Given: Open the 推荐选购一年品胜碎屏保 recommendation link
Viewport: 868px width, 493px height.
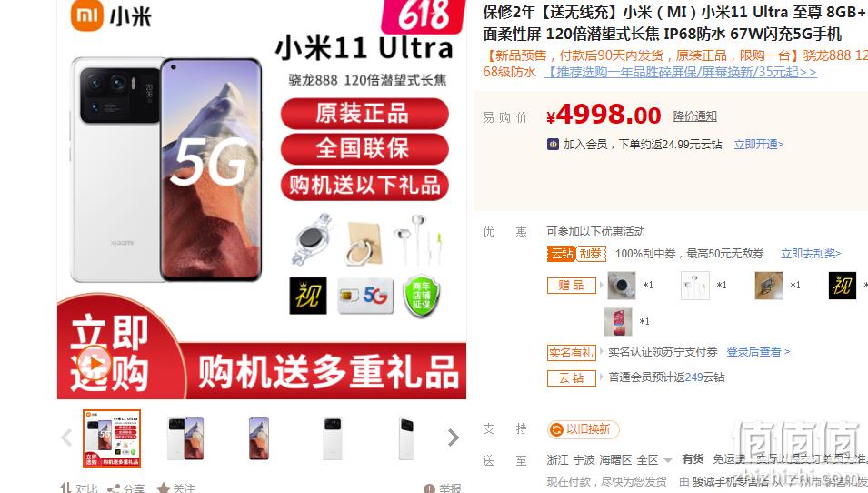Looking at the screenshot, I should [680, 72].
